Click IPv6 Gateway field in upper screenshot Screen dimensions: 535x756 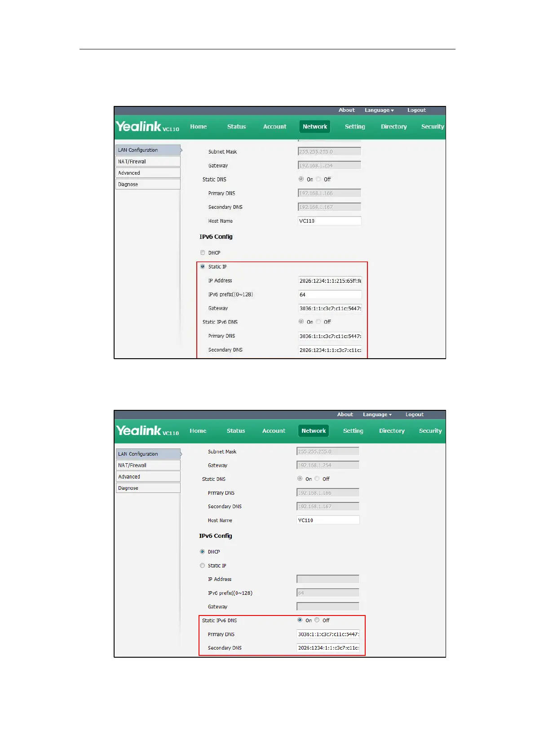[330, 308]
